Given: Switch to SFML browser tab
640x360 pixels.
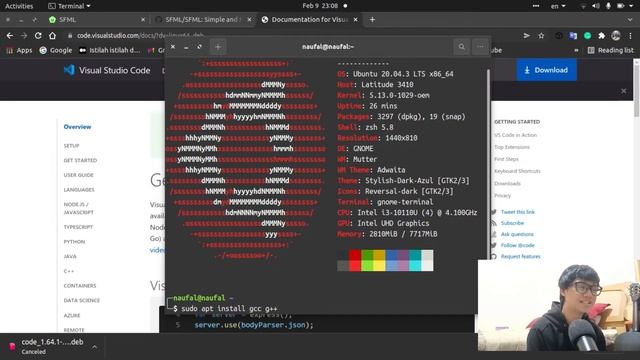Looking at the screenshot, I should [x=97, y=19].
